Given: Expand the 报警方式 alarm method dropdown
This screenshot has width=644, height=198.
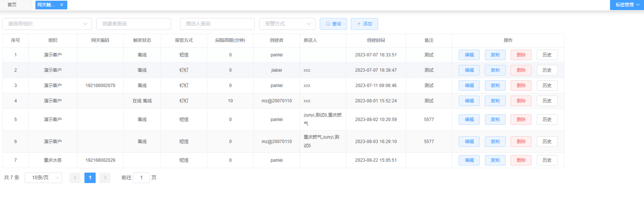Looking at the screenshot, I should click(287, 24).
